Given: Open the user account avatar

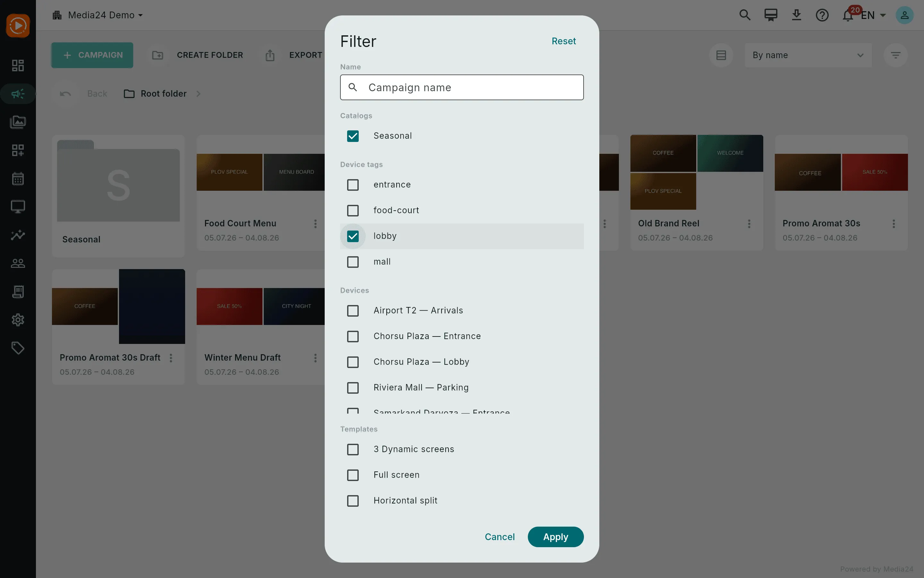Looking at the screenshot, I should [x=904, y=15].
